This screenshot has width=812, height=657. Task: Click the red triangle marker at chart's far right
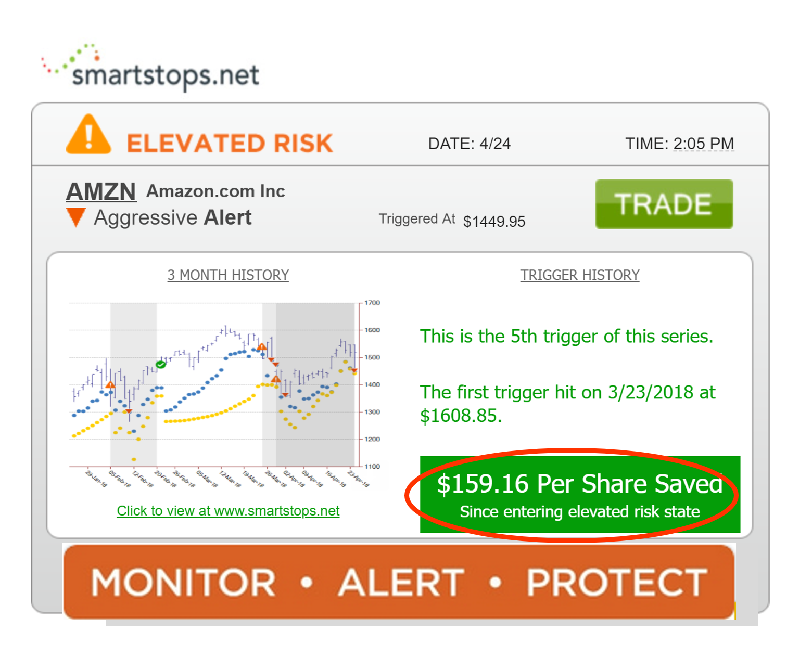354,371
